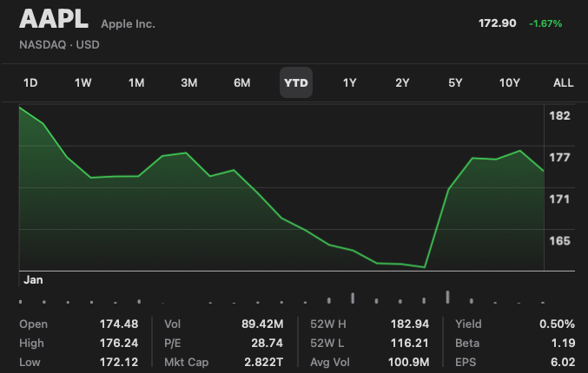Click the 171 y-axis price label
Viewport: 588px width, 373px height.
[559, 199]
